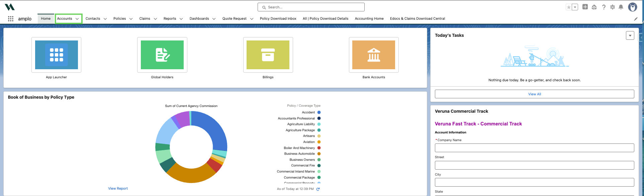Open the Billings tile
644x196 pixels.
(268, 55)
